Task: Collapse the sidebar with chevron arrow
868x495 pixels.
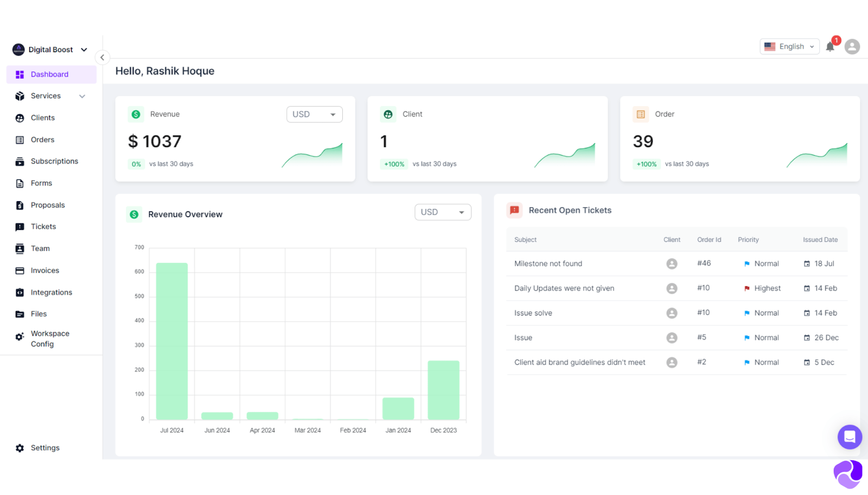Action: click(102, 57)
